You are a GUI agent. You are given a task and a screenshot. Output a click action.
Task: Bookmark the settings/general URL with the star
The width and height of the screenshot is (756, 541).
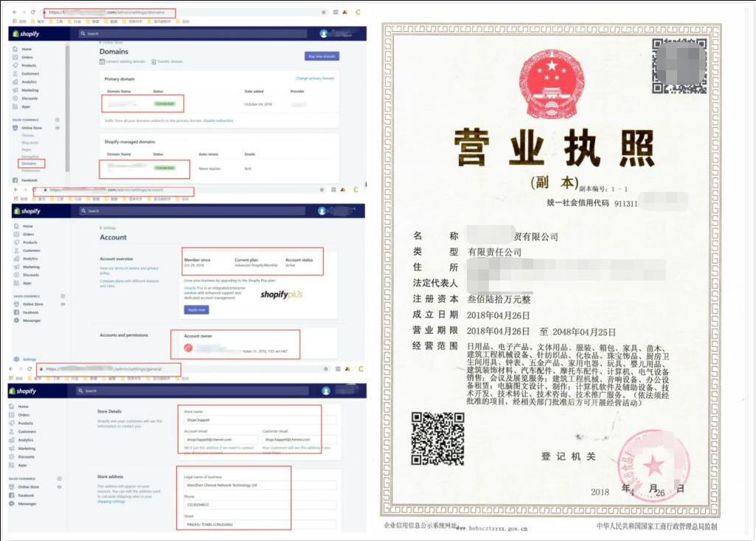[x=323, y=368]
